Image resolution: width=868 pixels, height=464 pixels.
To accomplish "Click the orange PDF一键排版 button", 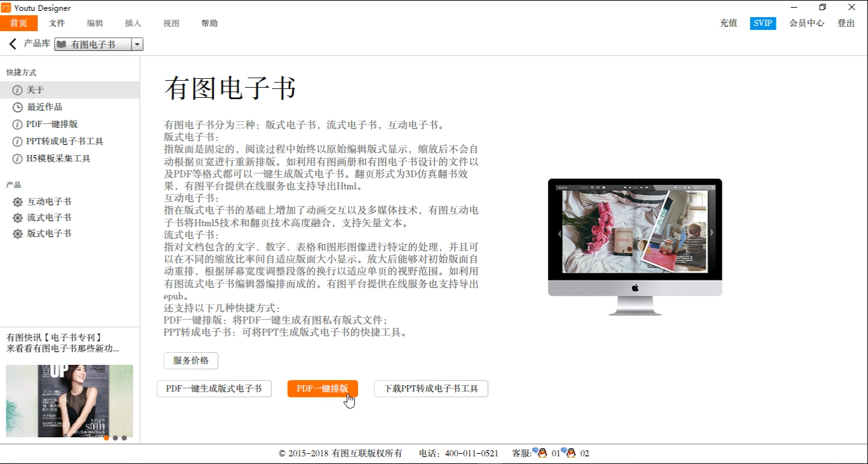I will [x=322, y=388].
